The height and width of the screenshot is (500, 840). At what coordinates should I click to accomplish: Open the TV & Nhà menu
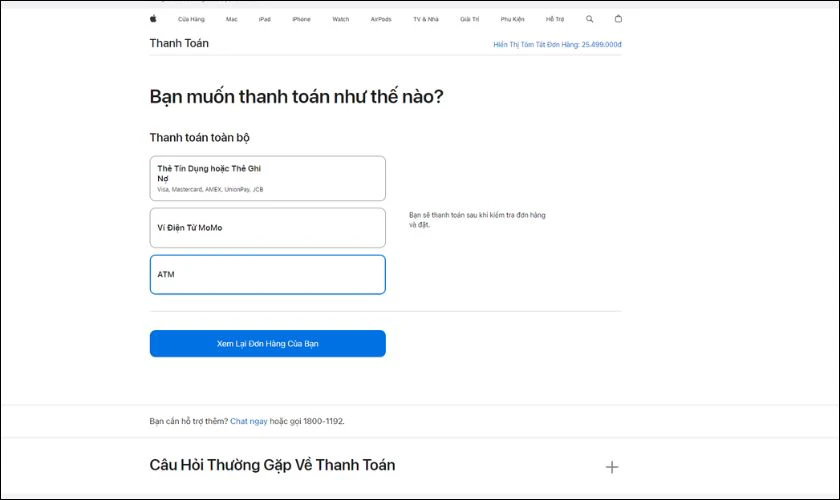coord(425,19)
